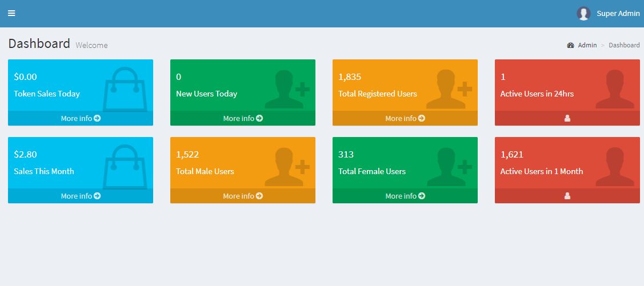Screen dimensions: 644x286
Task: Click the 1,522 male users count
Action: [187, 154]
